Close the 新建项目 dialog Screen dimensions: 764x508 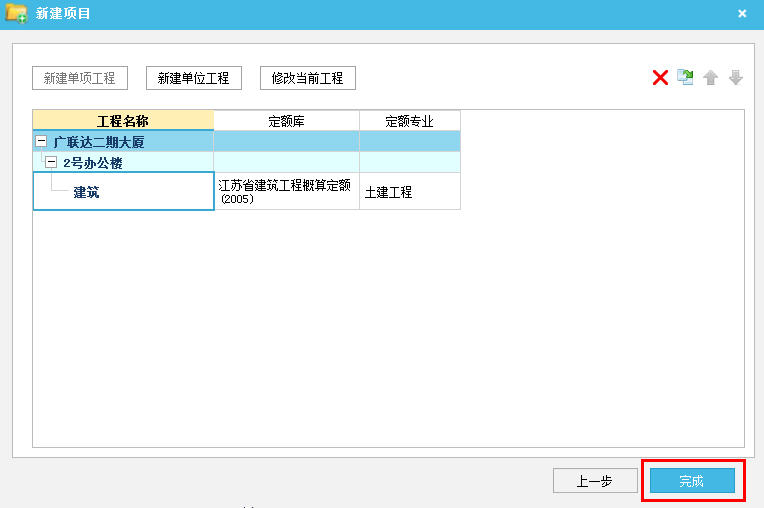[742, 14]
